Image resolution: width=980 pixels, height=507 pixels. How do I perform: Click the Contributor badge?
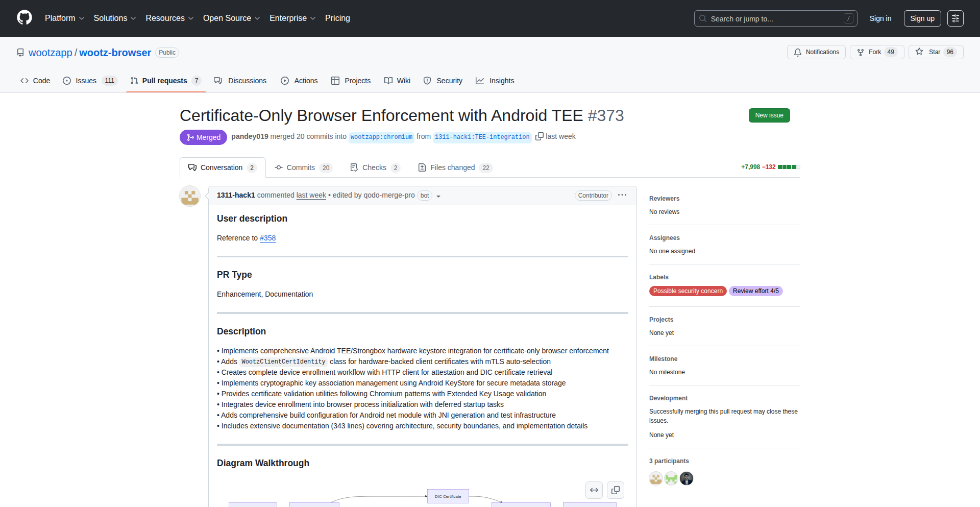pos(593,196)
